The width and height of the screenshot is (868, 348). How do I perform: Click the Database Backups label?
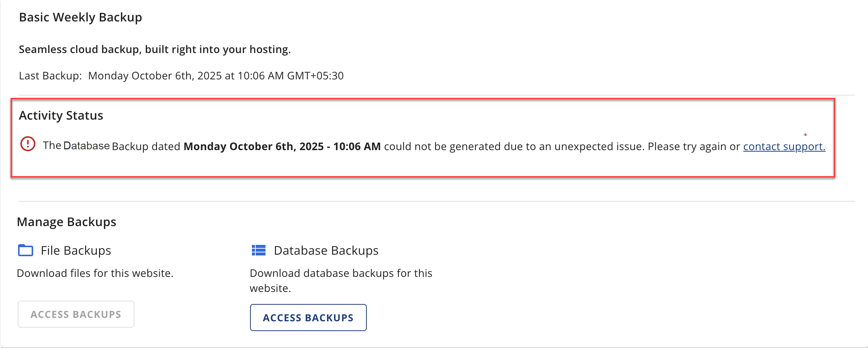point(326,251)
